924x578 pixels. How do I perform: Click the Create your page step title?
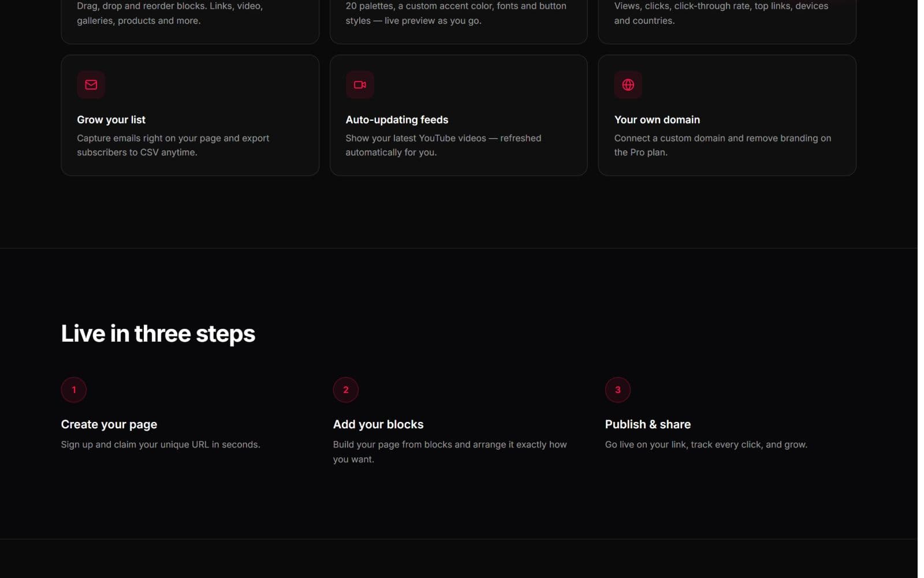tap(109, 424)
